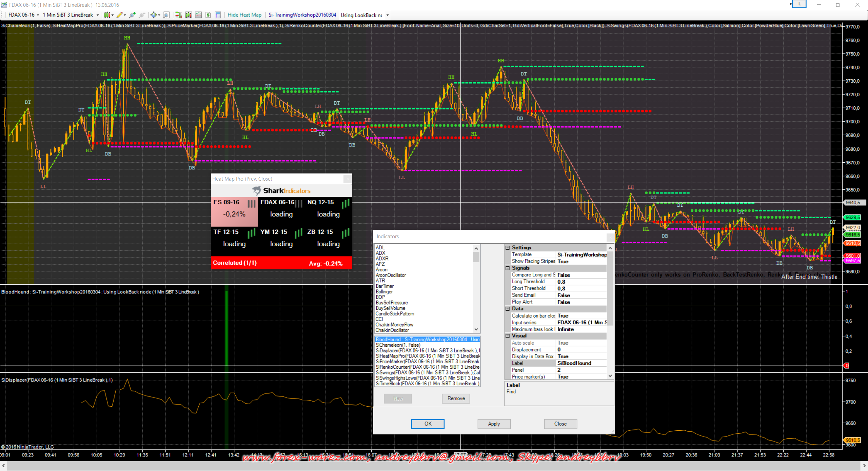The height and width of the screenshot is (471, 868).
Task: Select the crosshair cursor tool icon
Action: [x=154, y=15]
